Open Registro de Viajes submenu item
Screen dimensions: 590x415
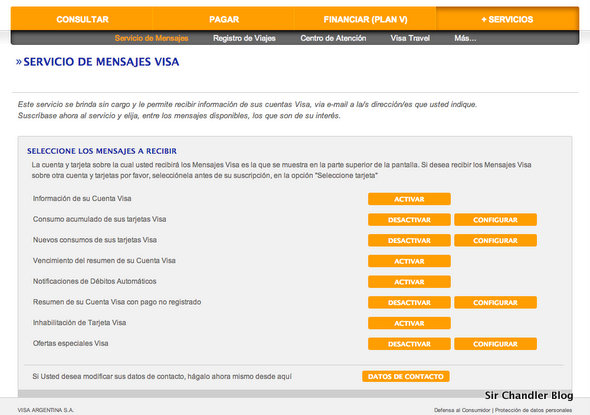pyautogui.click(x=244, y=38)
